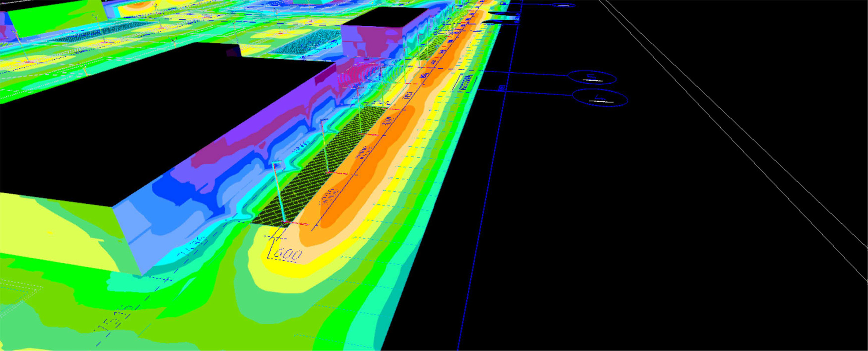Select grid axis bubble labeled 5
The image size is (868, 351).
point(592,78)
